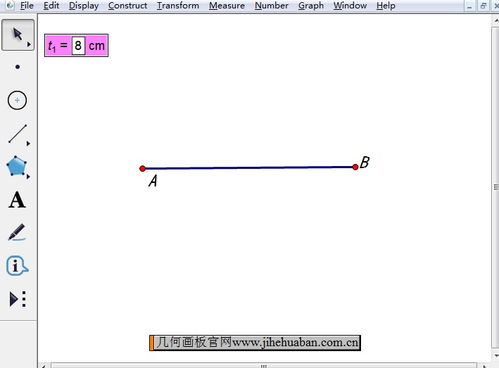Expand Straightedge tool flyout triangle
Image resolution: width=499 pixels, height=368 pixels.
tap(28, 143)
